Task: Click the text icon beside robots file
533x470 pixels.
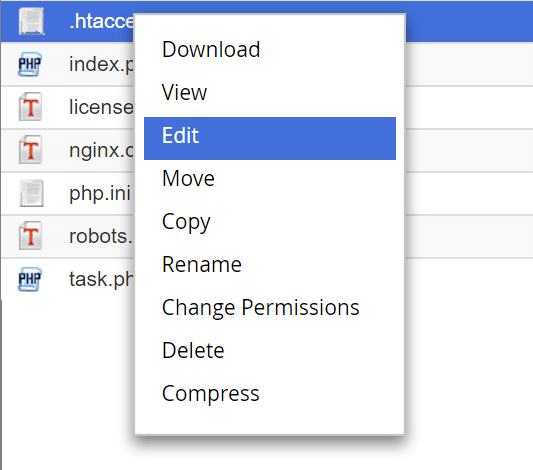Action: click(x=30, y=236)
